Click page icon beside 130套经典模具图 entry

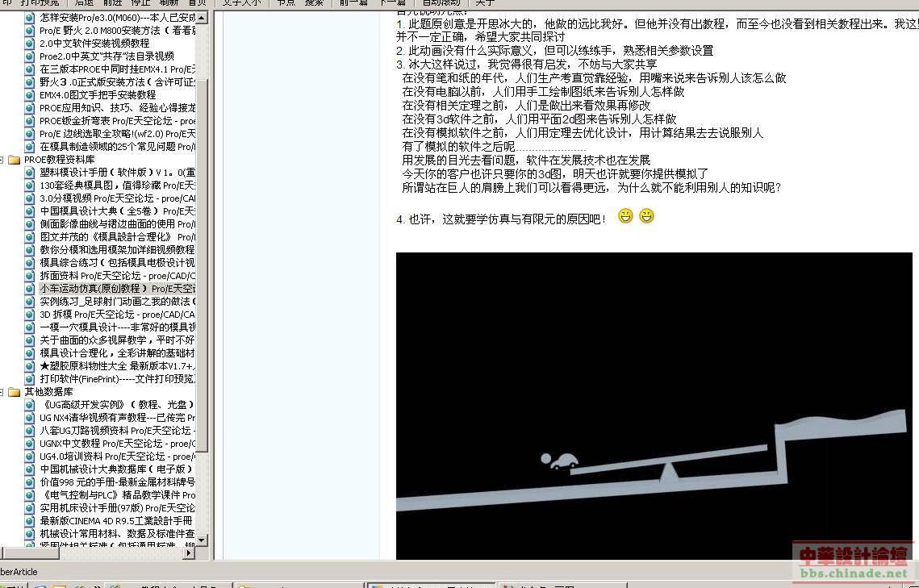(x=29, y=185)
